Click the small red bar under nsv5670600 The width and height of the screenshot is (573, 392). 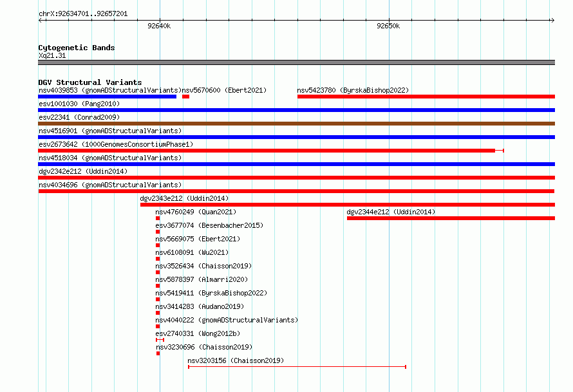(185, 97)
